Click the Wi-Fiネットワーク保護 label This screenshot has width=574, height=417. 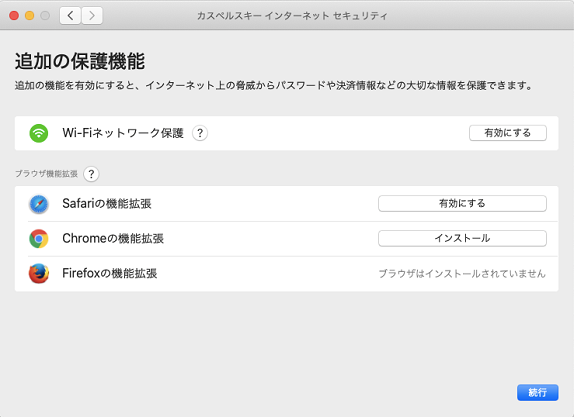pos(123,133)
